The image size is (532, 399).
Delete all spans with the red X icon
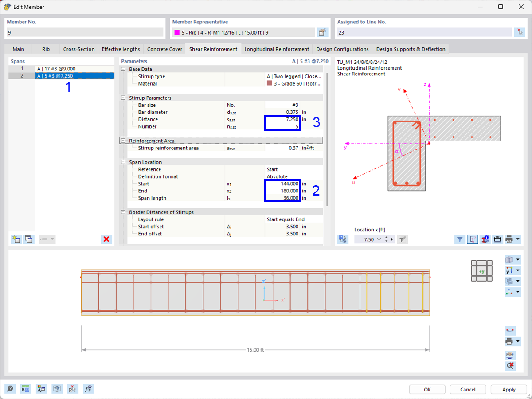coord(106,239)
